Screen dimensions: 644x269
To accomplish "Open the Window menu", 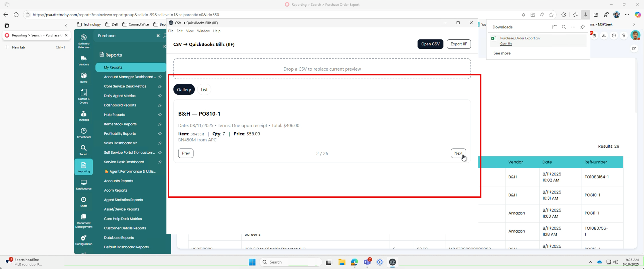I will point(203,31).
